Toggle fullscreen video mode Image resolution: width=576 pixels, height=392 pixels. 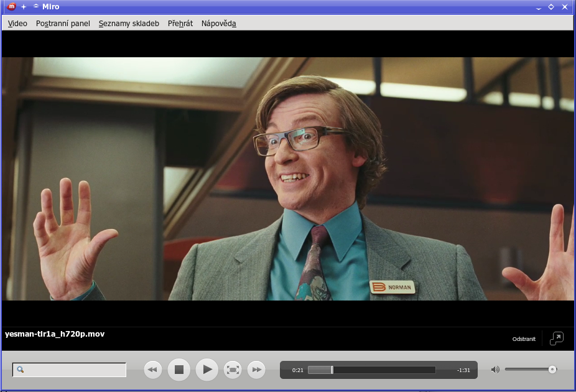(233, 370)
